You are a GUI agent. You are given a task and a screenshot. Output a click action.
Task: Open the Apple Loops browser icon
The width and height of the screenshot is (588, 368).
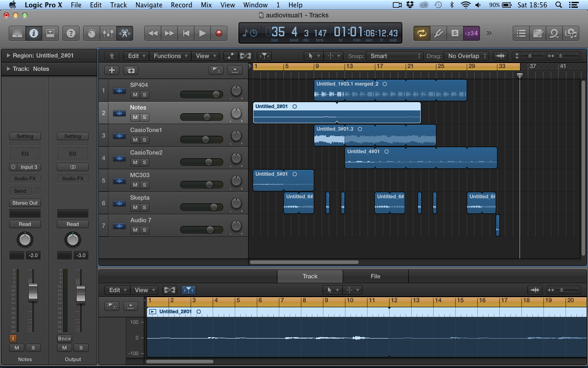click(x=554, y=33)
